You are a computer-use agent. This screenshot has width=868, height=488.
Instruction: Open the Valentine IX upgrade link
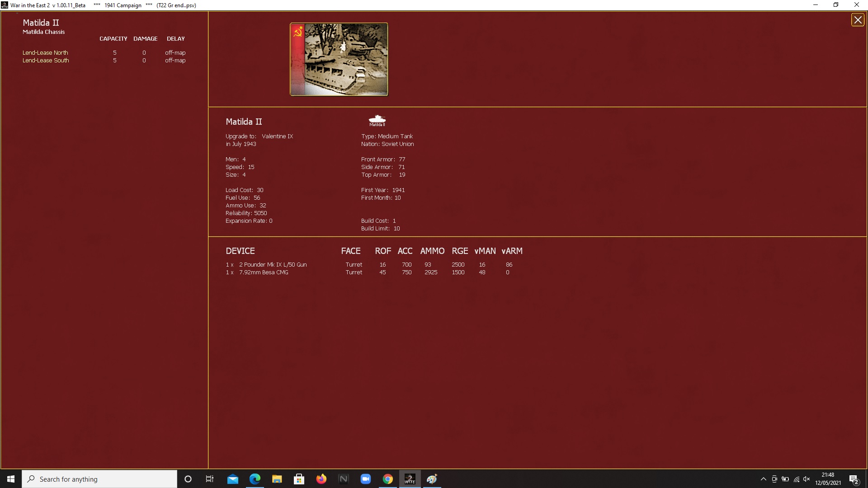(x=277, y=136)
